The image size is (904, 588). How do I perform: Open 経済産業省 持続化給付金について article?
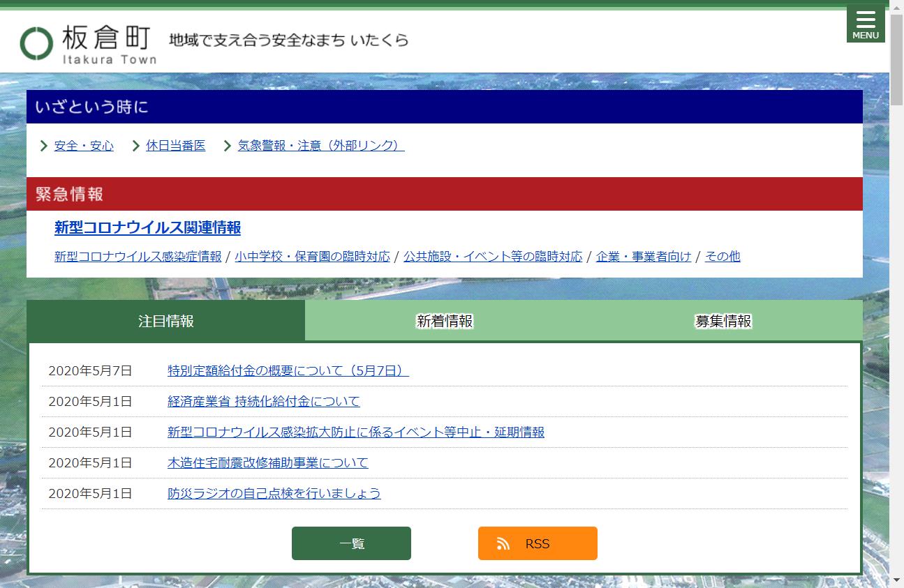(x=263, y=401)
